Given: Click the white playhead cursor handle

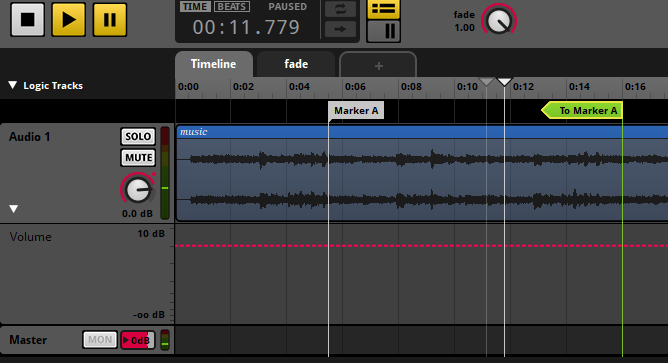Looking at the screenshot, I should pos(504,81).
